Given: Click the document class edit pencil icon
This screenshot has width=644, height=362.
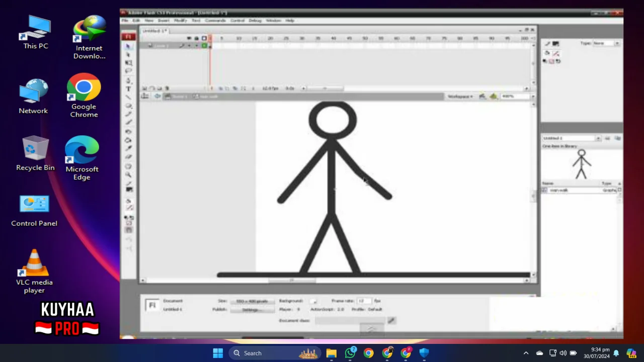Looking at the screenshot, I should 391,320.
